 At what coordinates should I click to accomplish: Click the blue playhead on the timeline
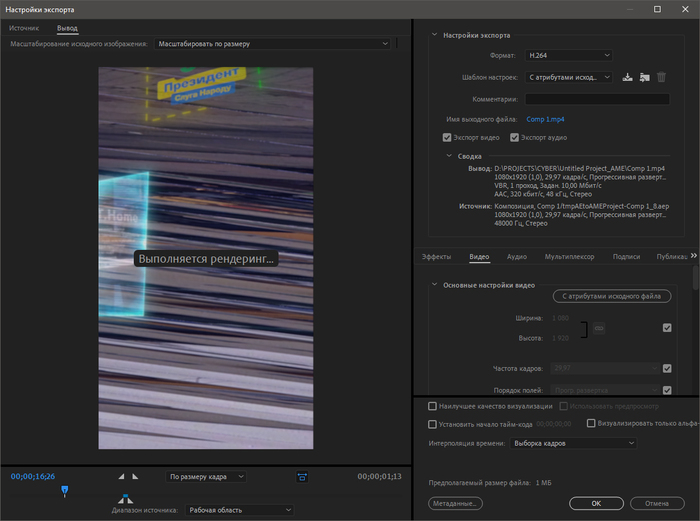click(x=65, y=490)
